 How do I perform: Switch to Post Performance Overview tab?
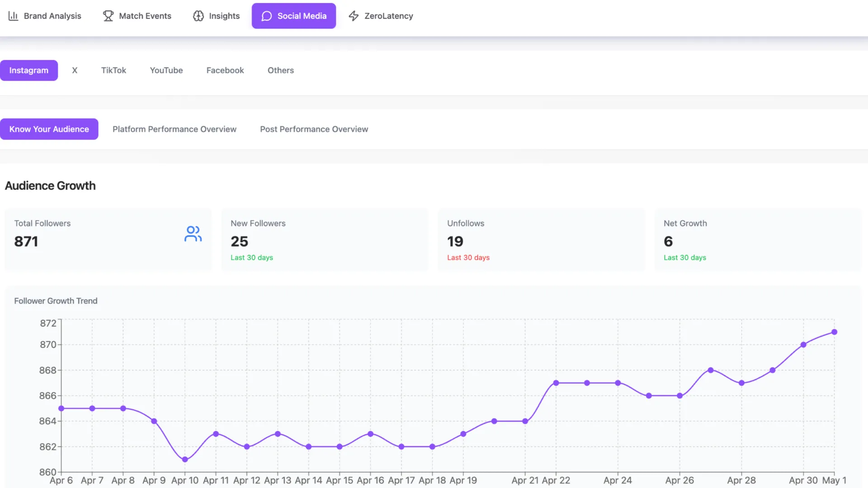click(x=314, y=129)
